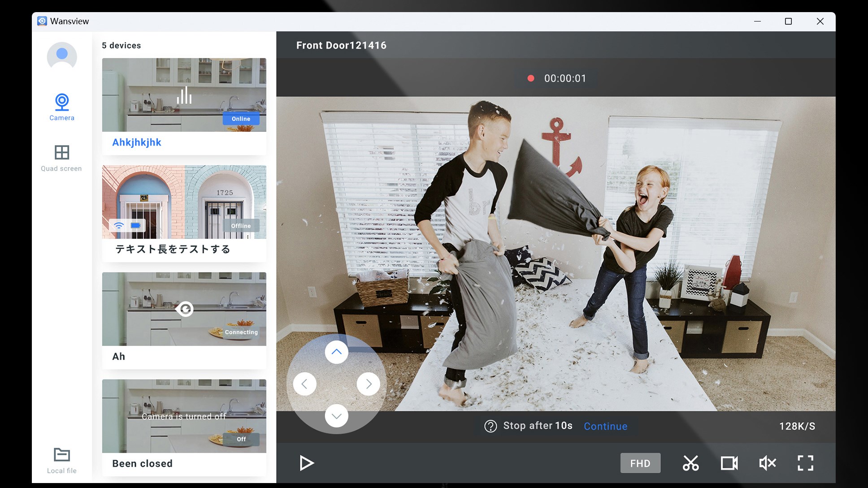Enter fullscreen view of Front Door121416

pyautogui.click(x=806, y=463)
